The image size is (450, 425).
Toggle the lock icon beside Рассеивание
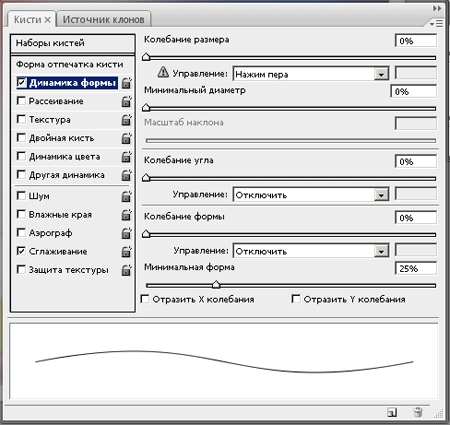[x=126, y=101]
